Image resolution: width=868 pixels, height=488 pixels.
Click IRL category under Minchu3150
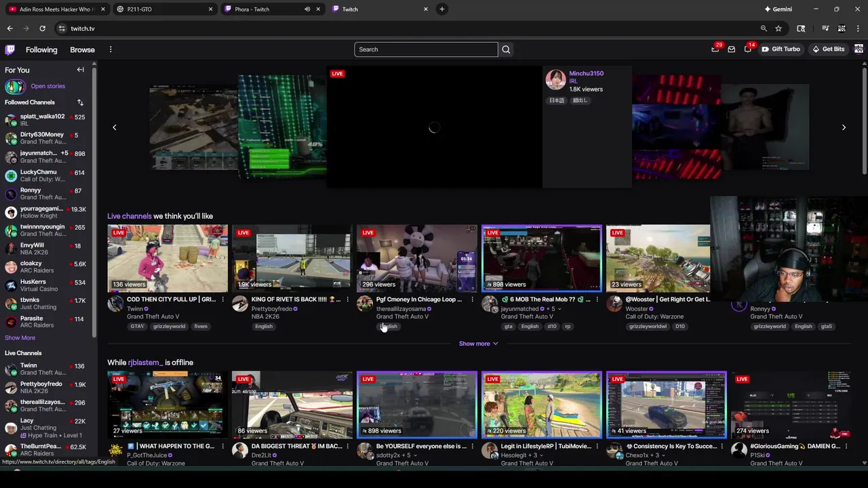coord(573,81)
